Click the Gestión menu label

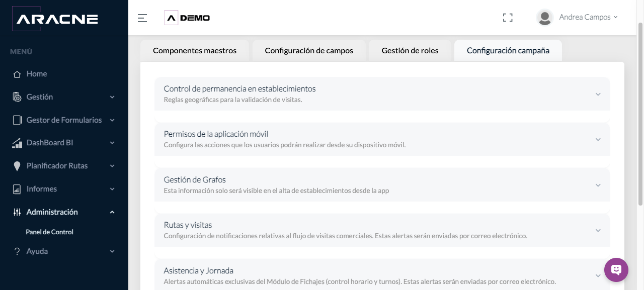point(40,97)
